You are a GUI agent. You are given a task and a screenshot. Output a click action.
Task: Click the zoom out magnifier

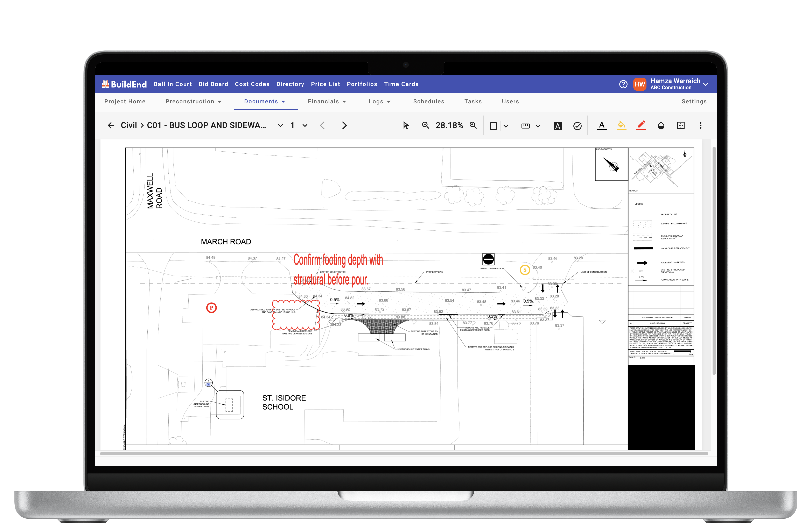coord(425,125)
